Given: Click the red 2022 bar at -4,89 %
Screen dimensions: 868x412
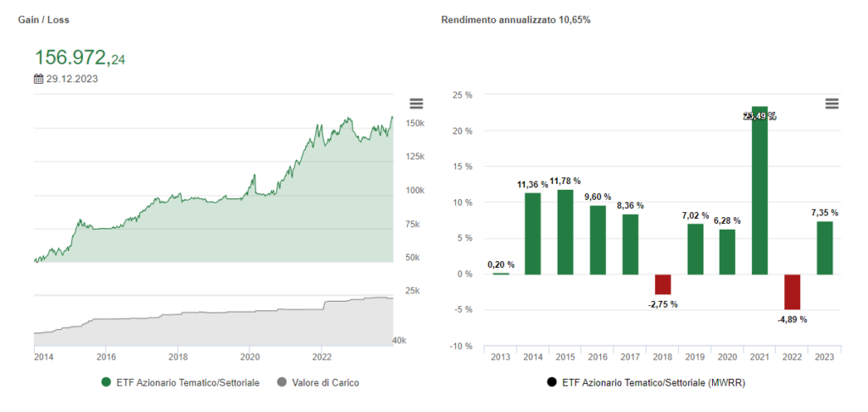Looking at the screenshot, I should coord(792,292).
